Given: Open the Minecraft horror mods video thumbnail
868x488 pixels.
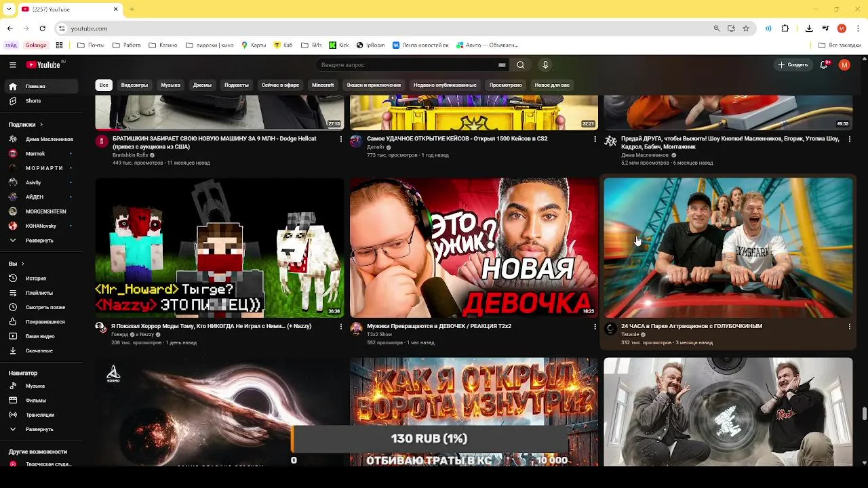Looking at the screenshot, I should (x=220, y=248).
